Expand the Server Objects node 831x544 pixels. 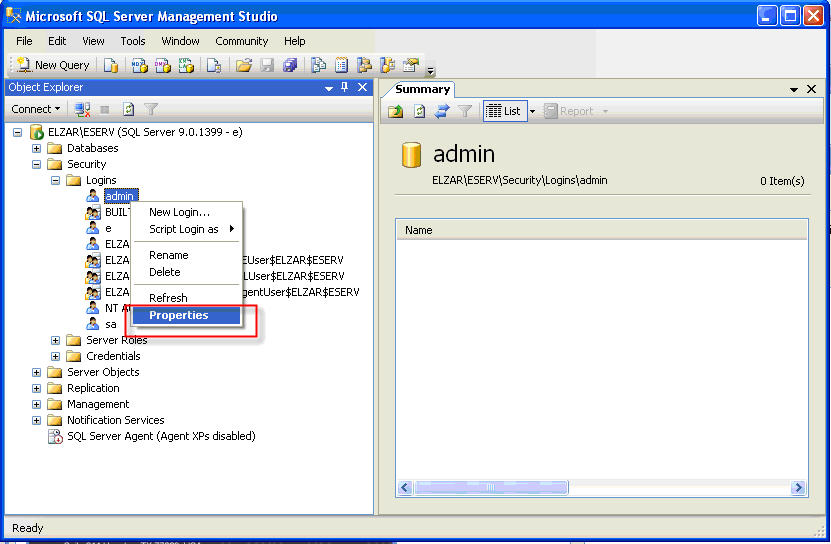click(37, 372)
